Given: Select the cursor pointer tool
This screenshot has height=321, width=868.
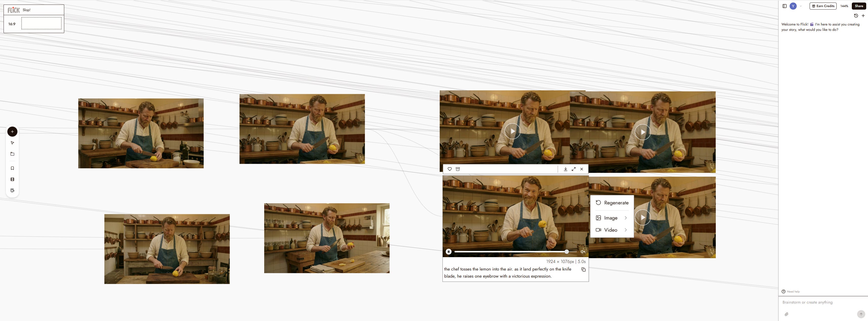Looking at the screenshot, I should tap(12, 143).
